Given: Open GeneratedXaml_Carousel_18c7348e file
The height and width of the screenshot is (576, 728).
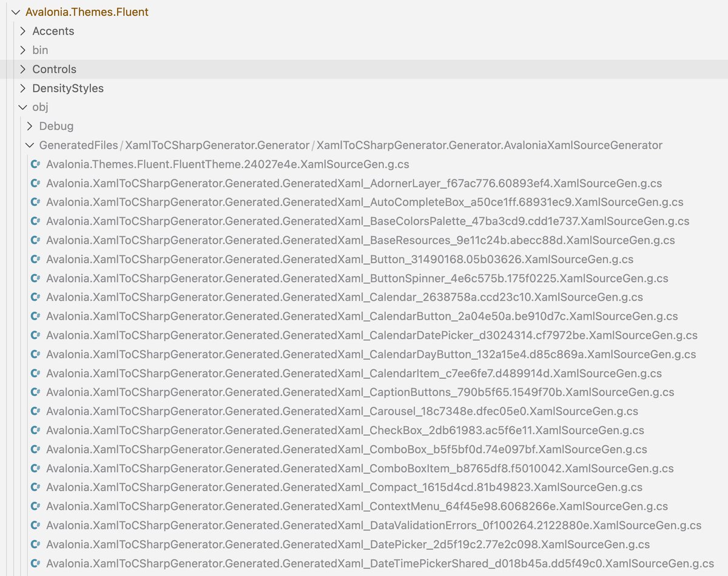Looking at the screenshot, I should pos(342,411).
